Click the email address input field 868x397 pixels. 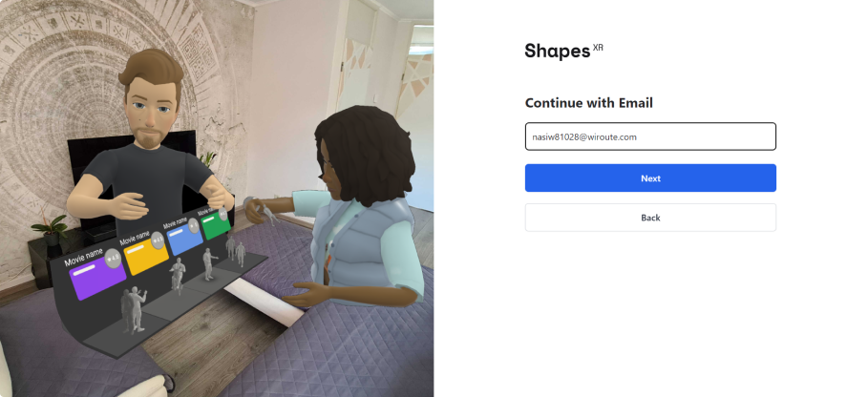(x=650, y=136)
